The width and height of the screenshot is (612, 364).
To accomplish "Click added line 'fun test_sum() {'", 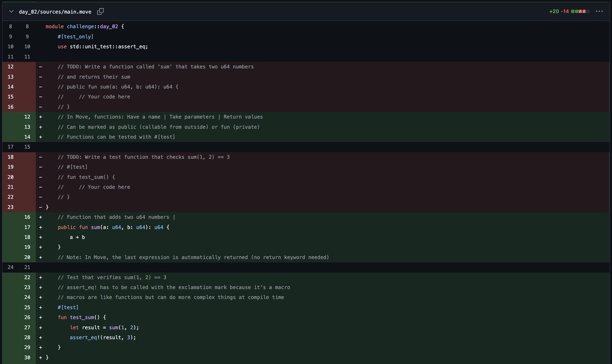I will point(82,317).
